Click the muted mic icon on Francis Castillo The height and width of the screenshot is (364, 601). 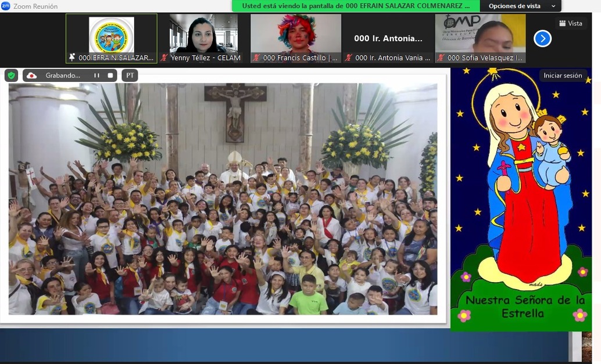(257, 58)
